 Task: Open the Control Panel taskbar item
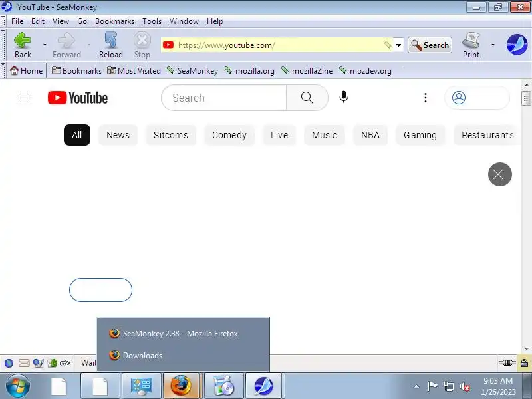coord(142,386)
